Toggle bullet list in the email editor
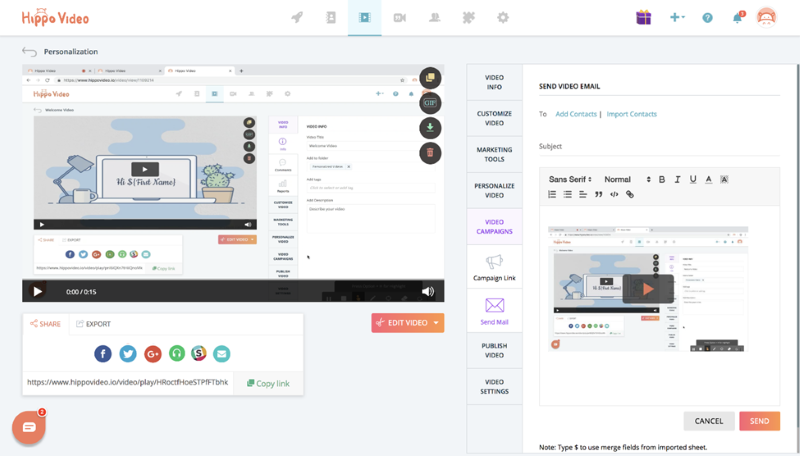Viewport: 800px width, 456px height. (567, 194)
